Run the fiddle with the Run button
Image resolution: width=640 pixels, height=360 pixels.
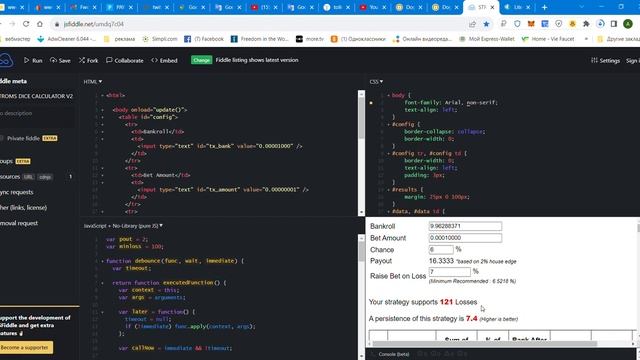(x=33, y=60)
